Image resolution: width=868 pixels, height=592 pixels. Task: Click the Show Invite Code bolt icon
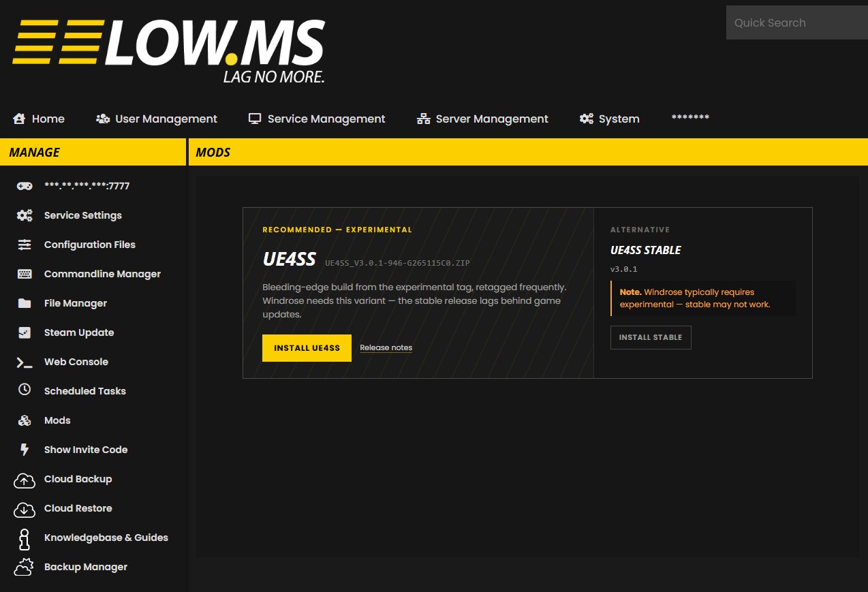[25, 450]
